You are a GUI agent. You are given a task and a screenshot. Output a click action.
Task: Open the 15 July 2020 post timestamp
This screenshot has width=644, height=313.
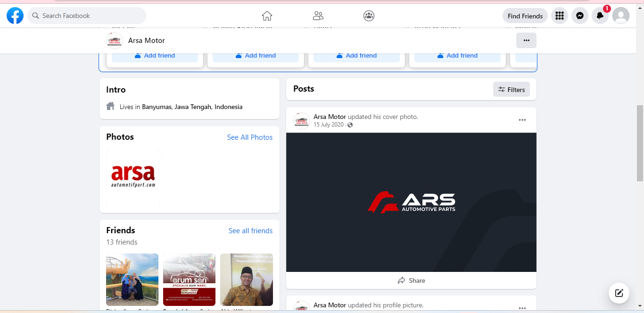(329, 125)
